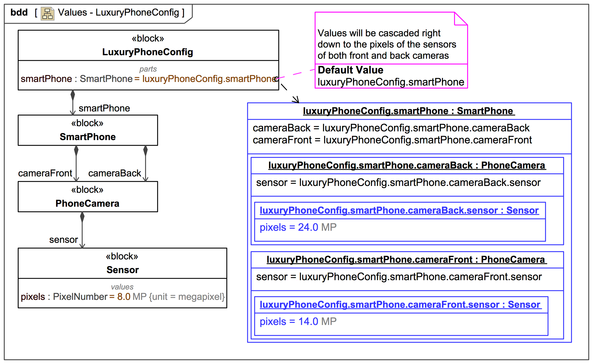Select the Sensor block name
Viewport: 593px width, 364px height.
(x=122, y=270)
